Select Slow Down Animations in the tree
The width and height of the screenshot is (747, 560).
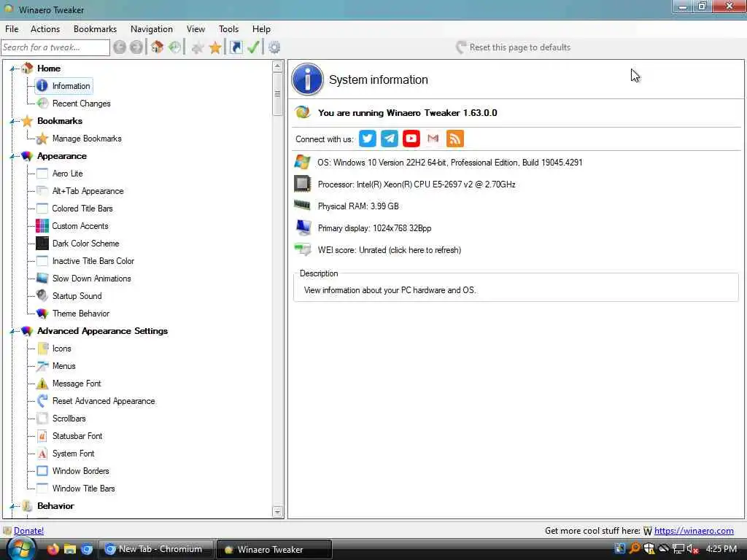[x=91, y=279]
